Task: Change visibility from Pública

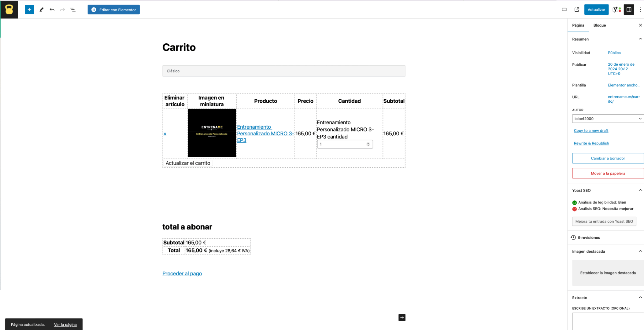Action: pos(614,53)
